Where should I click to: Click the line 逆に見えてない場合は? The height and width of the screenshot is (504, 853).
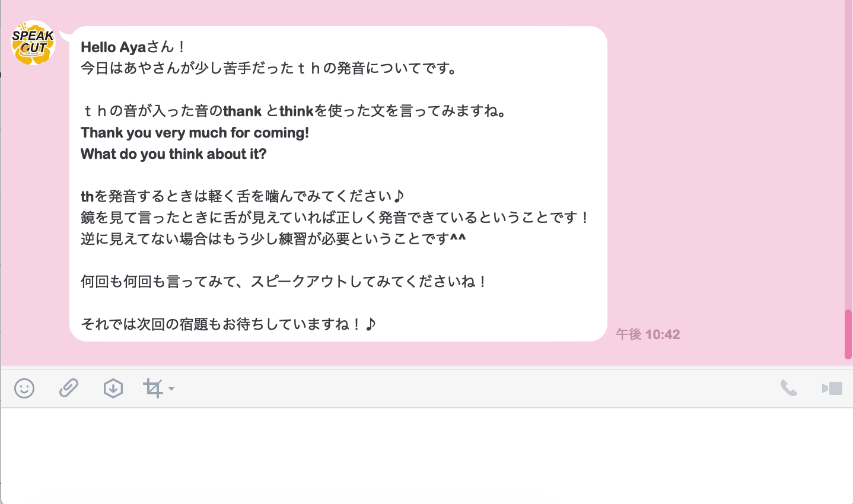coord(273,239)
